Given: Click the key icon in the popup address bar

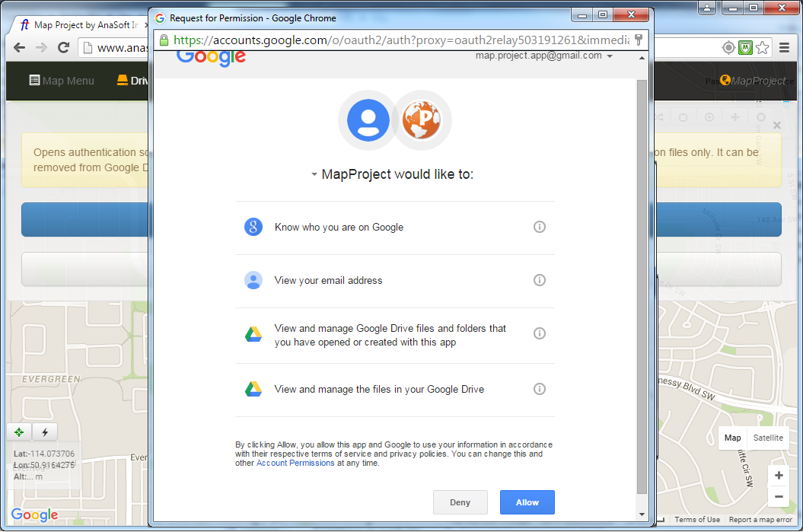Looking at the screenshot, I should point(639,40).
